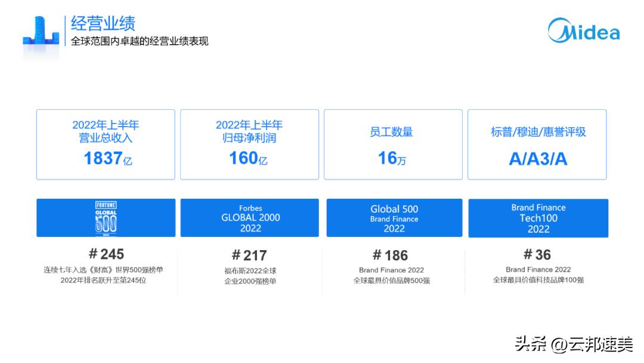
Task: Select the Global 500 Brand Finance 2022 banner
Action: tap(395, 217)
